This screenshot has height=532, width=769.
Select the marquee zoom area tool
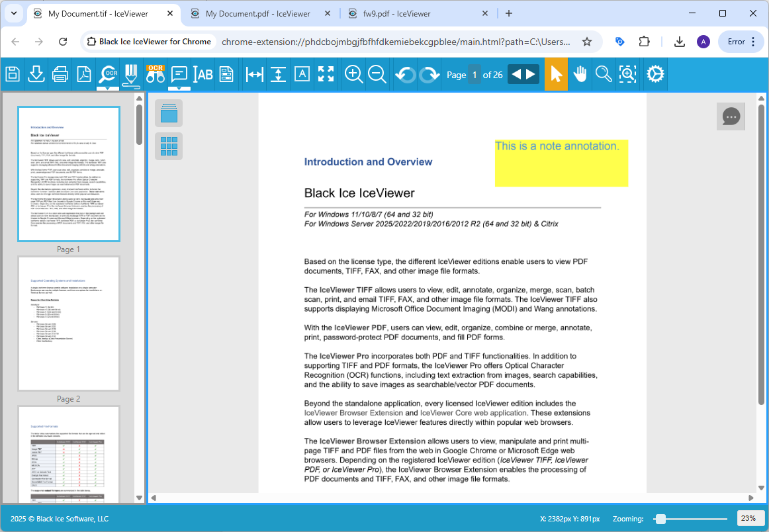click(x=627, y=74)
